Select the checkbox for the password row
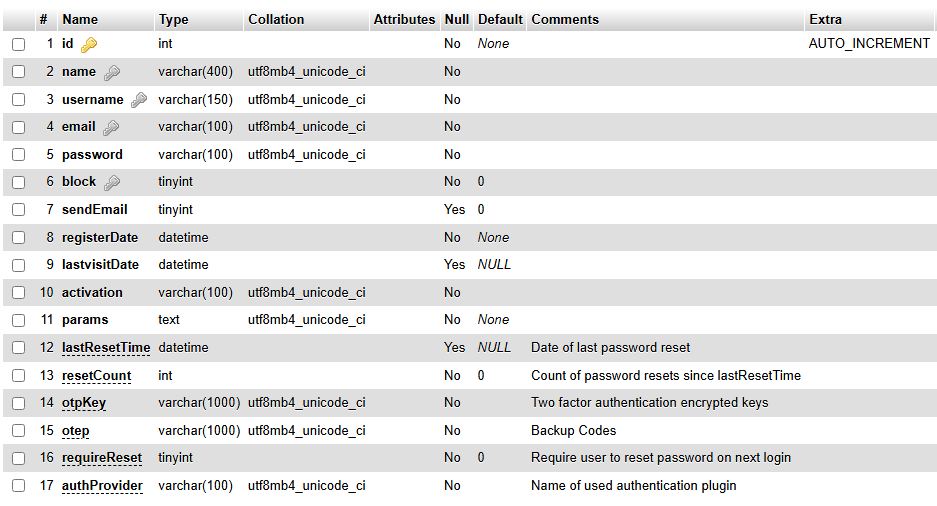This screenshot has width=937, height=506. pos(18,155)
